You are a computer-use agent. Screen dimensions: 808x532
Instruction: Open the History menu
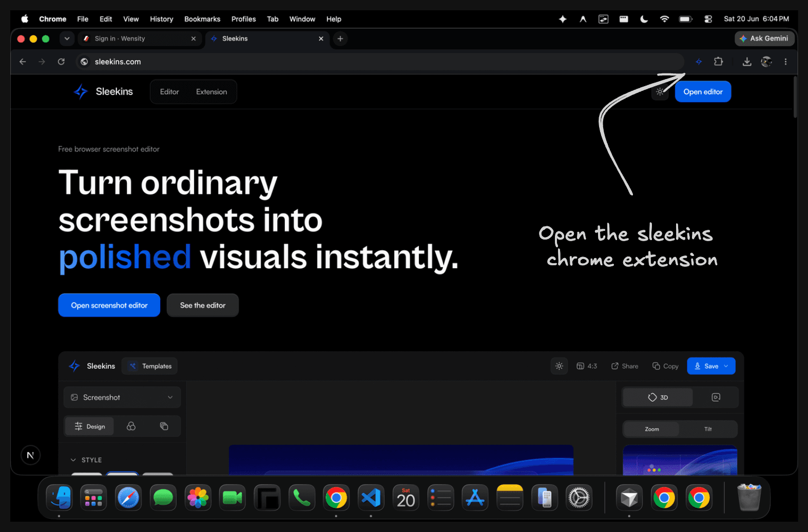(x=162, y=19)
